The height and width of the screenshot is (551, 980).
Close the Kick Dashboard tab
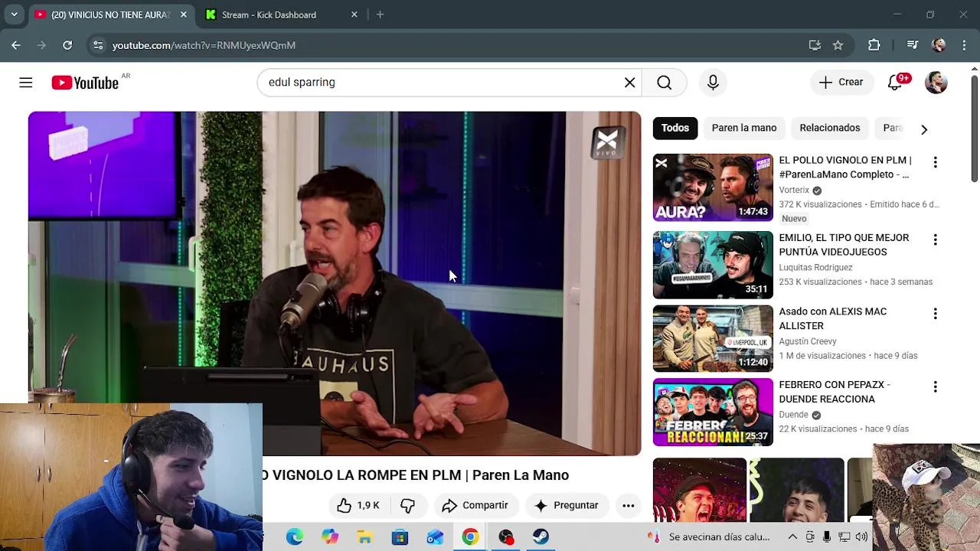coord(354,15)
